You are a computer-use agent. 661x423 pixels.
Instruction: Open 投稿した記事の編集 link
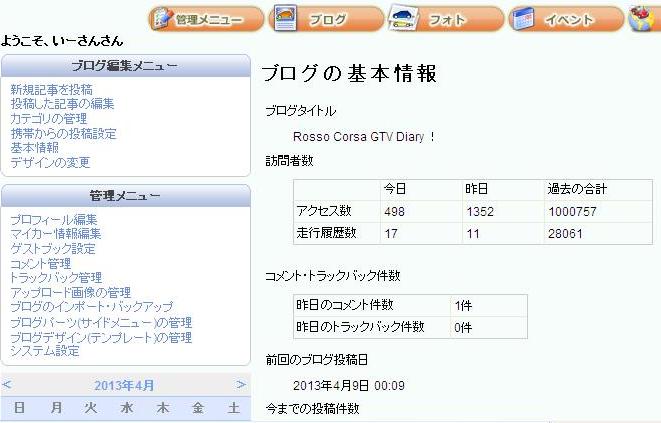[62, 104]
